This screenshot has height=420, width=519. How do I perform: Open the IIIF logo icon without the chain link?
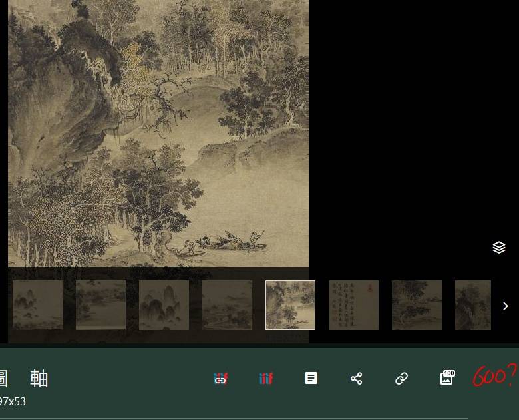point(265,378)
